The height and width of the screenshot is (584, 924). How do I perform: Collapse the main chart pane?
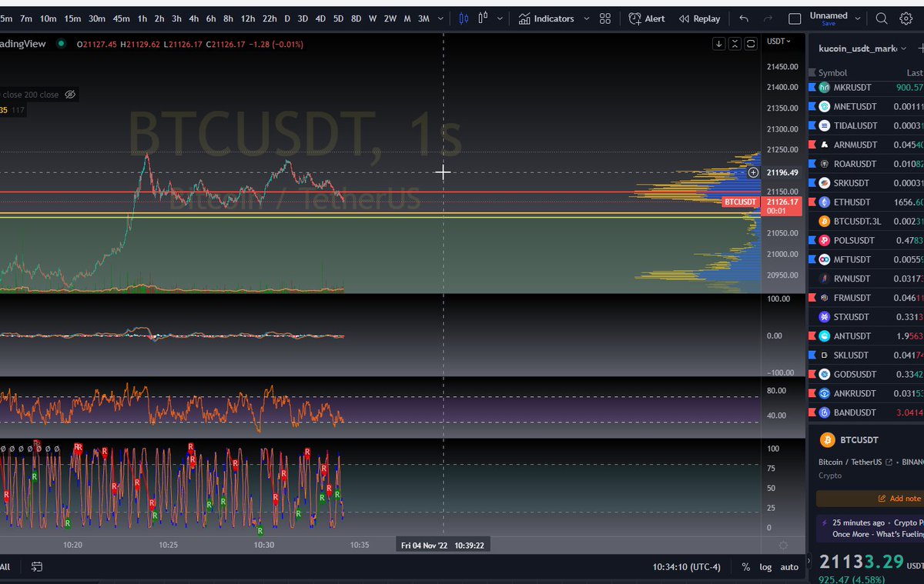point(735,44)
